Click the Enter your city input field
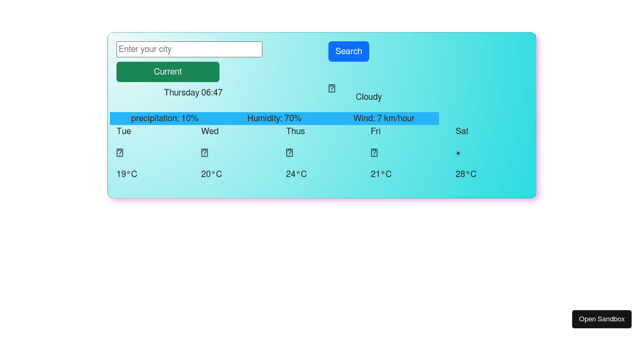This screenshot has height=338, width=644. [x=189, y=49]
